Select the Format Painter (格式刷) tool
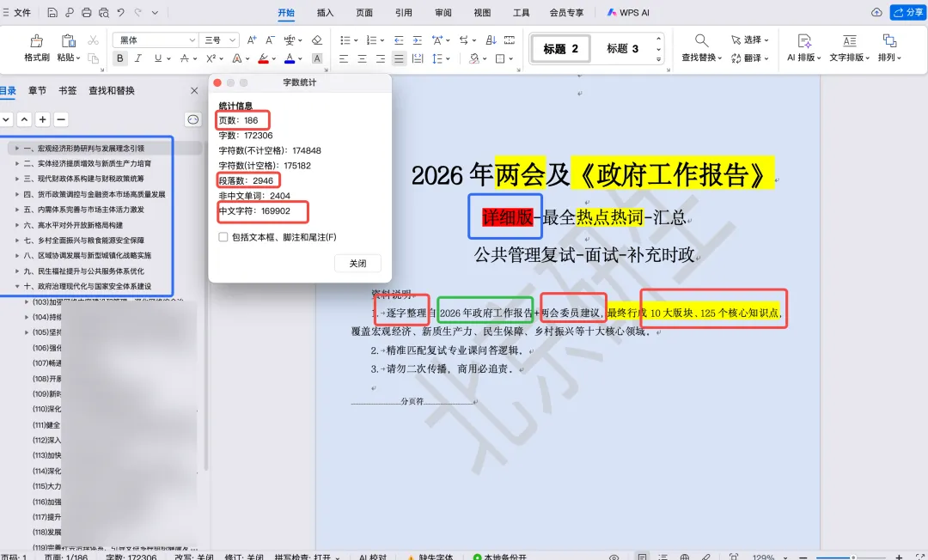928x560 pixels. point(37,48)
